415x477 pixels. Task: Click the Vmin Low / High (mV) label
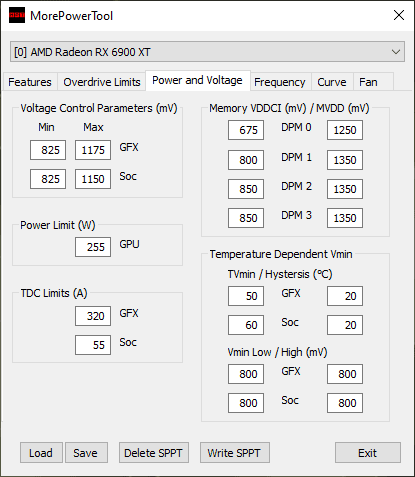(x=277, y=352)
